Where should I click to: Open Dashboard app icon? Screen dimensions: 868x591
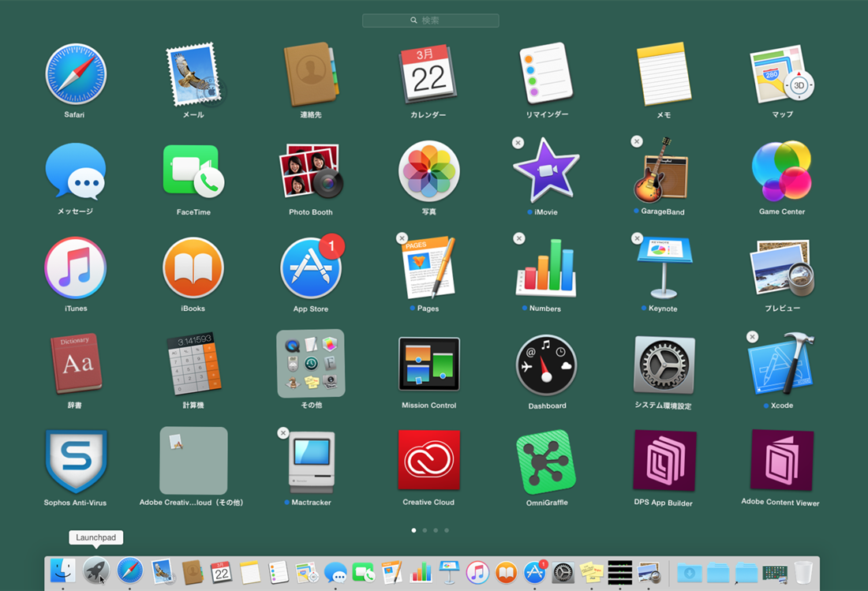(x=546, y=365)
